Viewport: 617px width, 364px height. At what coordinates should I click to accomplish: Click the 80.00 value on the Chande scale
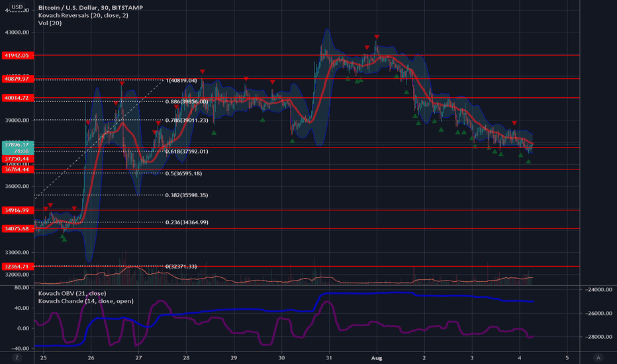pos(22,288)
